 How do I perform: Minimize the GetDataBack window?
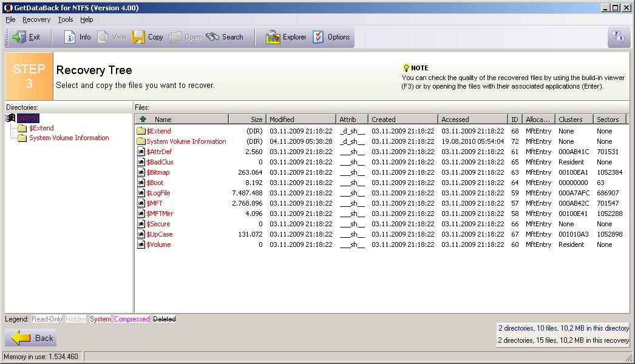tap(606, 8)
